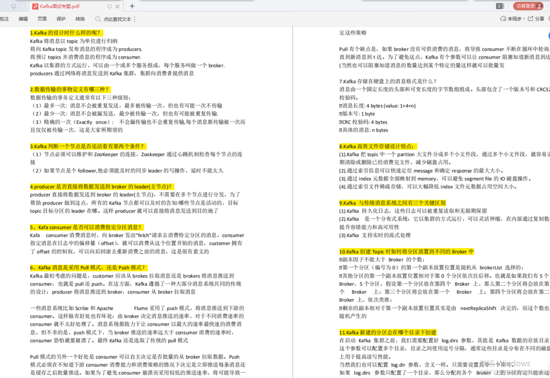
Task: Click line 7.Kafka 存储在硬盘上的消息格式
Action: pyautogui.click(x=388, y=81)
